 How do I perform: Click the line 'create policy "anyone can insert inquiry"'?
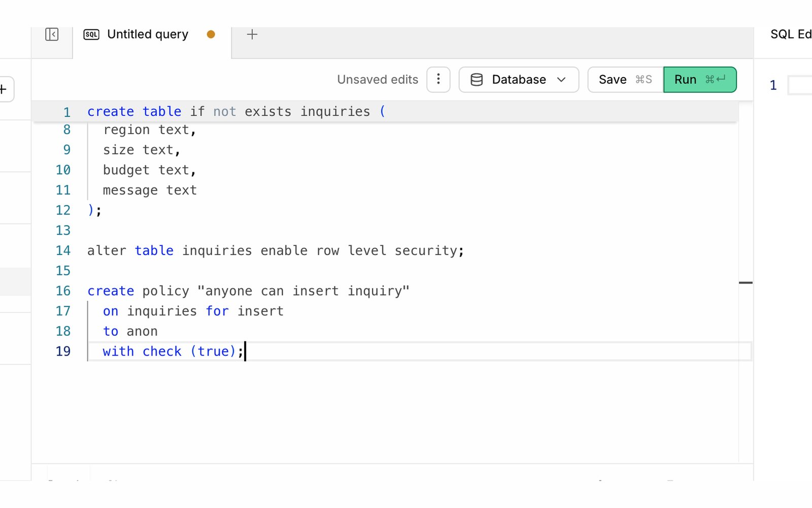tap(248, 291)
